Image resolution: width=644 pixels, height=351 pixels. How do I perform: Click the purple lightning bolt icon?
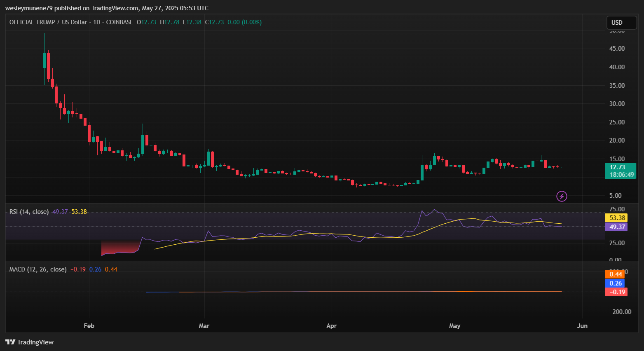pyautogui.click(x=562, y=196)
